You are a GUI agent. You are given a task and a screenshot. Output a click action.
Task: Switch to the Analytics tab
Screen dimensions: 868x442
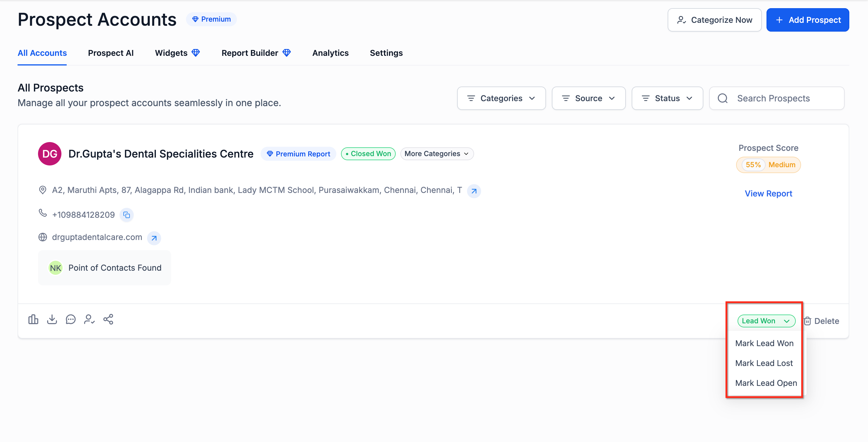[330, 53]
